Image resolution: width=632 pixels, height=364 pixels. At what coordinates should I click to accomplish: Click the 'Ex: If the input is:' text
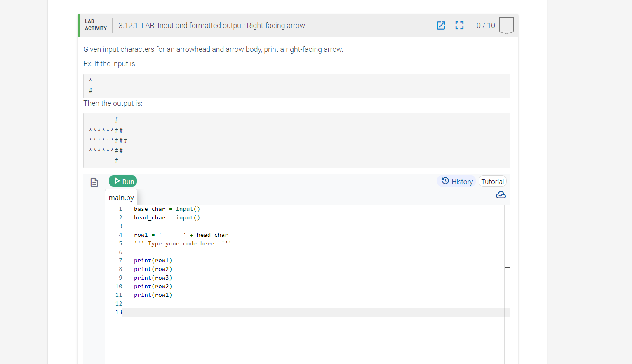point(110,64)
